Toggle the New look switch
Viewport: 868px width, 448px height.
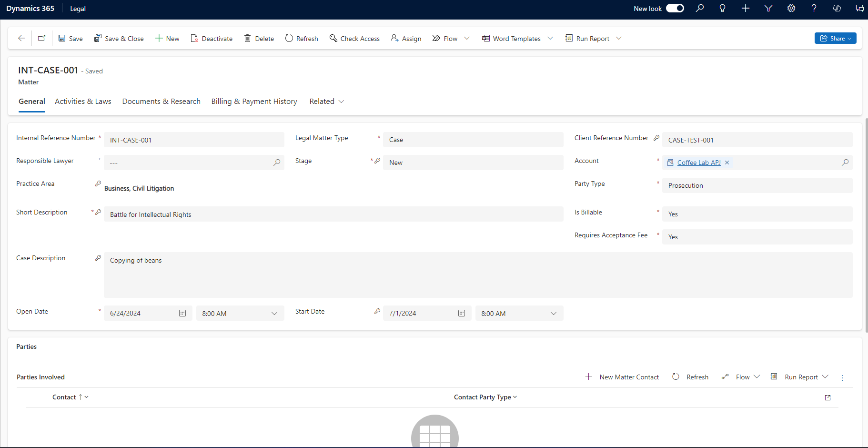point(675,8)
